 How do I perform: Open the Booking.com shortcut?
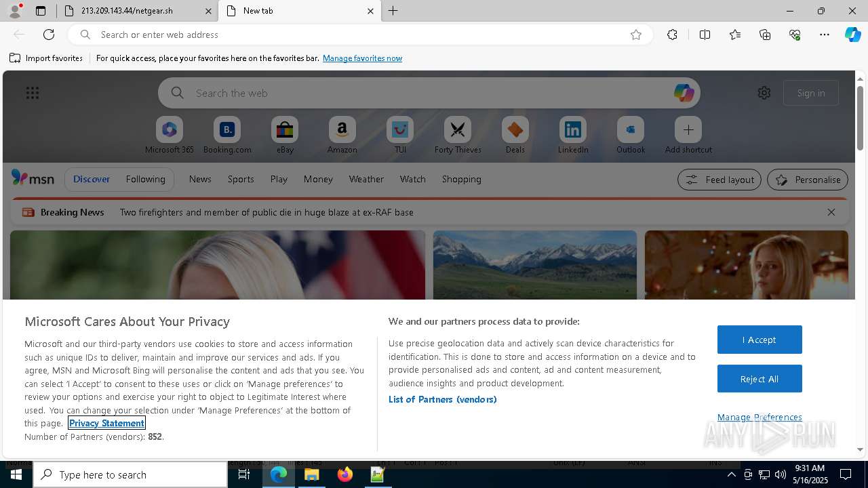point(227,135)
